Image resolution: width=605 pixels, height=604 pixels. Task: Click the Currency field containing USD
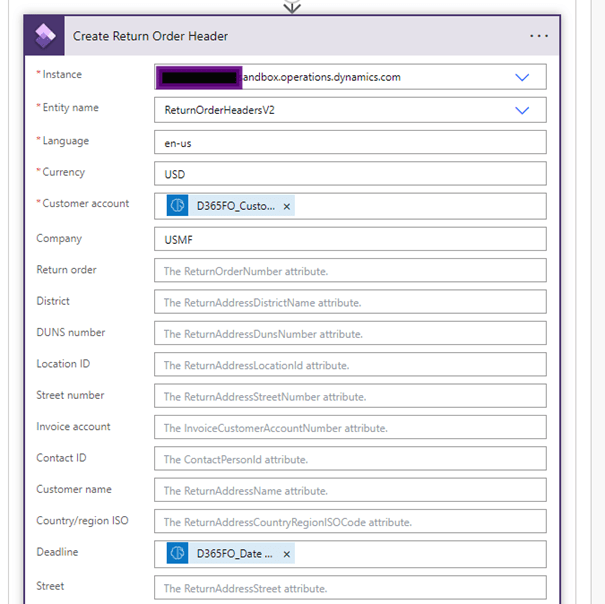tap(350, 174)
